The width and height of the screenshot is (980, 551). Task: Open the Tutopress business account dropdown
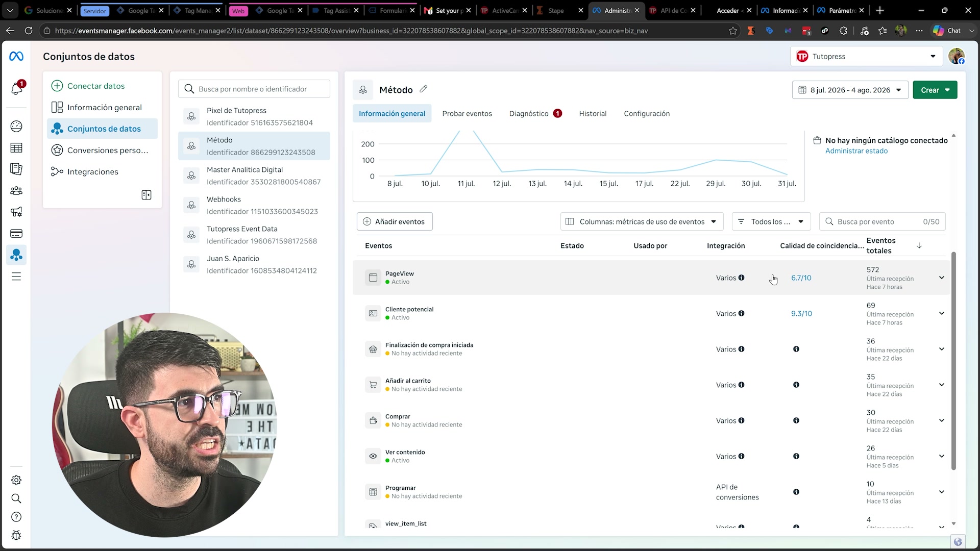pos(866,56)
